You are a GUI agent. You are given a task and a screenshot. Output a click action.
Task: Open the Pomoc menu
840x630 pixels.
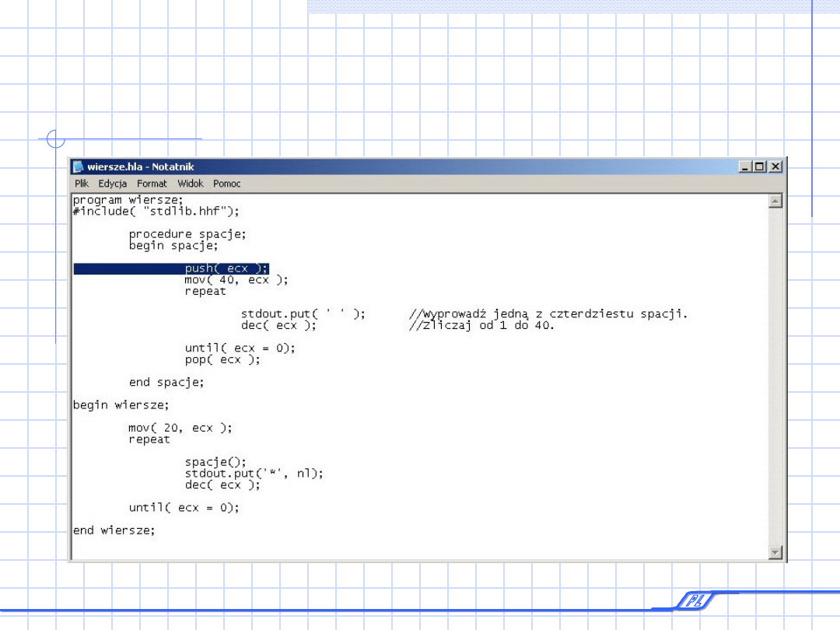tap(227, 184)
